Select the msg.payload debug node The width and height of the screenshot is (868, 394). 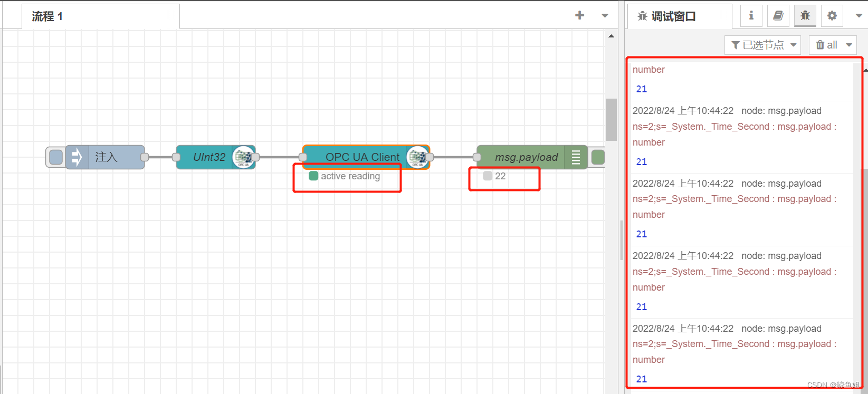pyautogui.click(x=532, y=157)
